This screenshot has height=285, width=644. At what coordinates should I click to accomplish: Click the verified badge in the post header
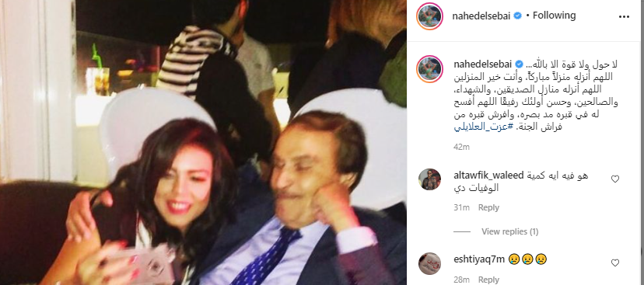(518, 16)
